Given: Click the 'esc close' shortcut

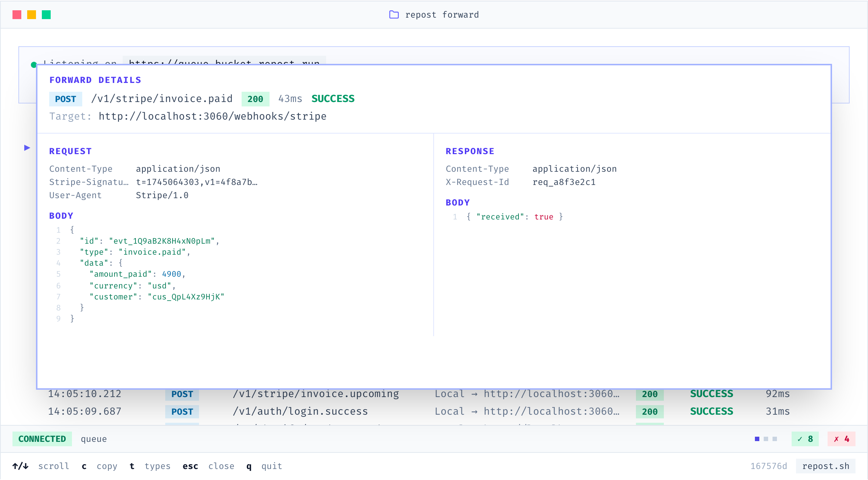Looking at the screenshot, I should 208,466.
